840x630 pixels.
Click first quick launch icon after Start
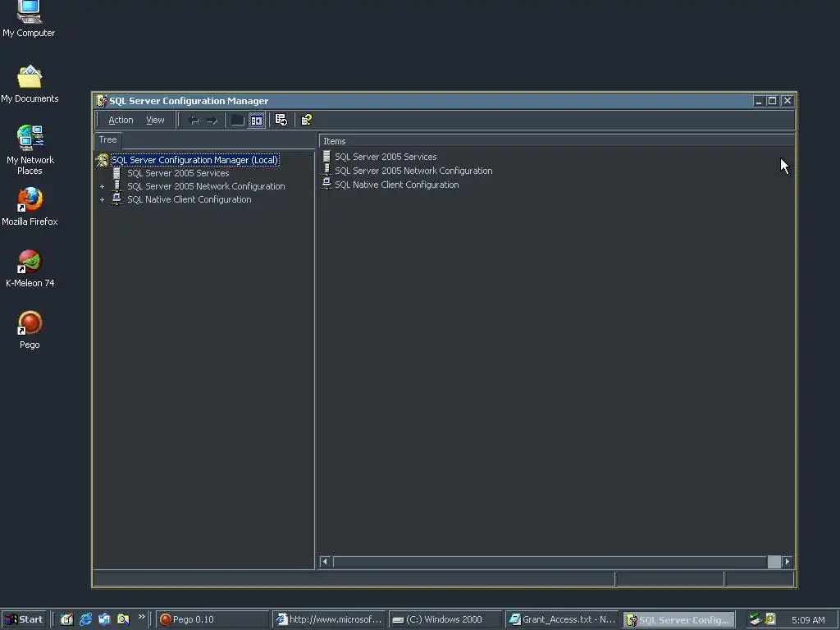tap(66, 619)
